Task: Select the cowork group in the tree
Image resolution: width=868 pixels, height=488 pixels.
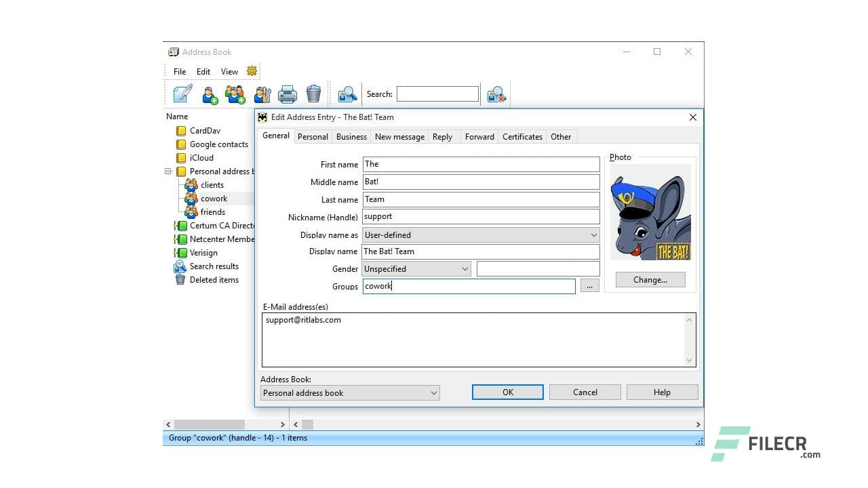Action: tap(213, 198)
